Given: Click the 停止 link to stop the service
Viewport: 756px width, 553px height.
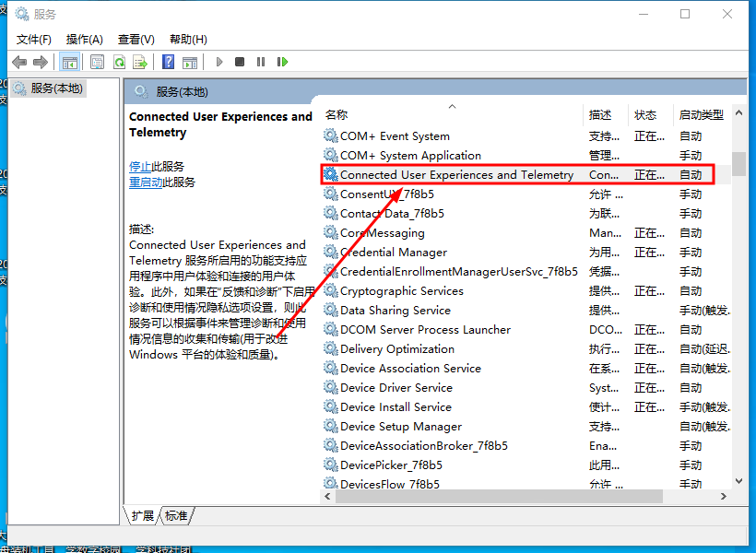Looking at the screenshot, I should (140, 167).
